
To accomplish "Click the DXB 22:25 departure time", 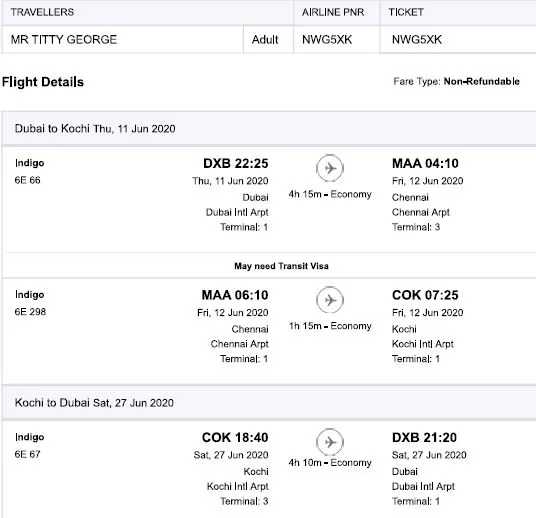I will click(x=236, y=163).
